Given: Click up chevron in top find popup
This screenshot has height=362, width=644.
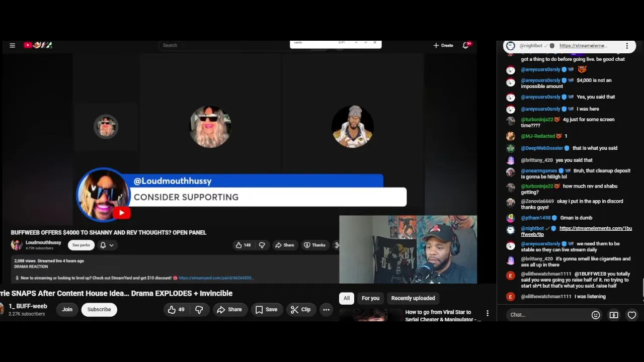Looking at the screenshot, I should (x=356, y=43).
